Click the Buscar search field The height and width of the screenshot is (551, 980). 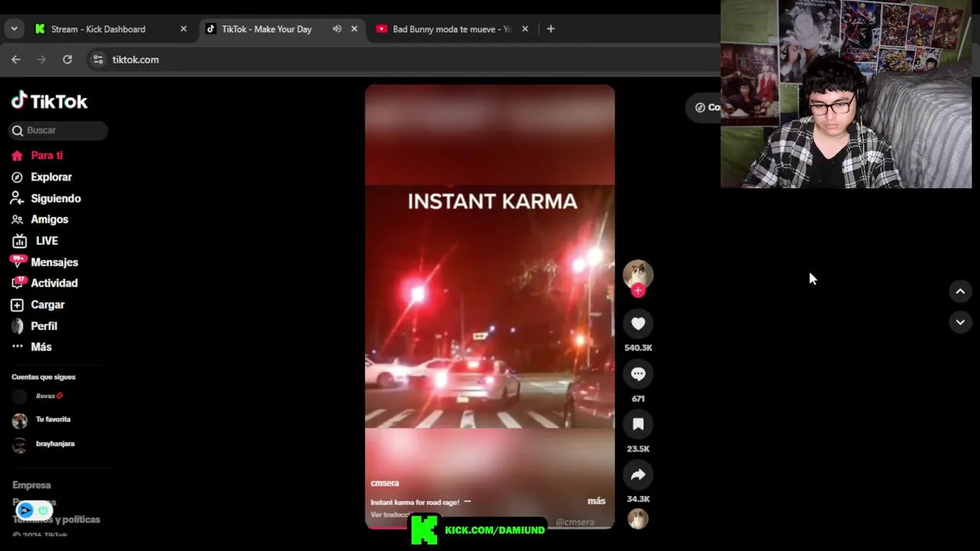click(58, 130)
